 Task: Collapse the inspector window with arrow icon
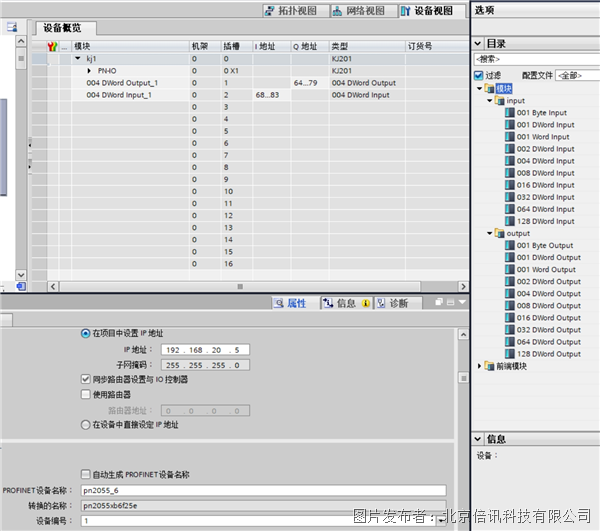[x=462, y=302]
